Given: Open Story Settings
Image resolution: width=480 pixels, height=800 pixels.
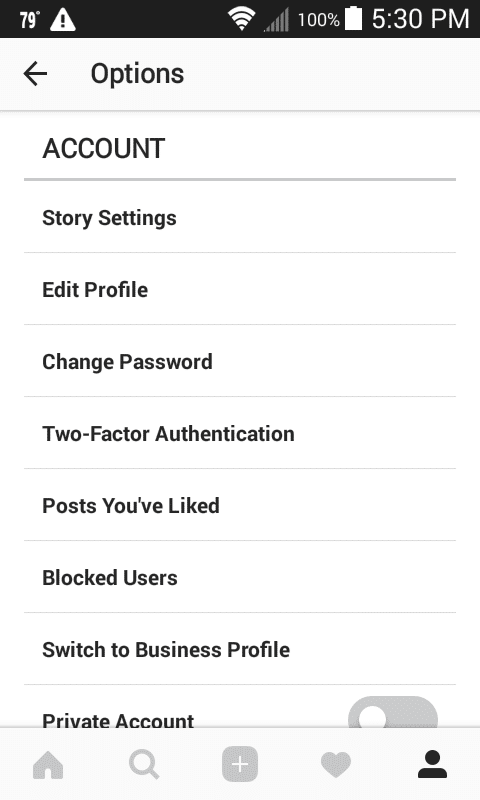Looking at the screenshot, I should coord(240,217).
